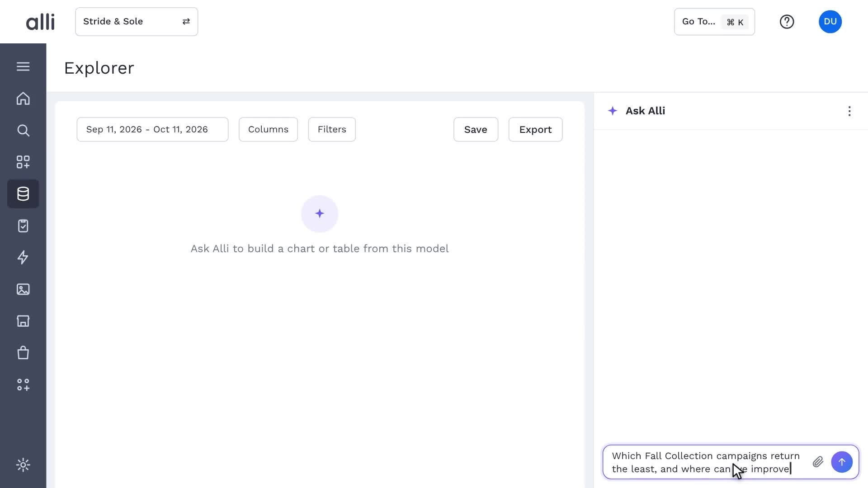Toggle the light/dark theme sun icon
This screenshot has height=488, width=868.
[x=23, y=465]
